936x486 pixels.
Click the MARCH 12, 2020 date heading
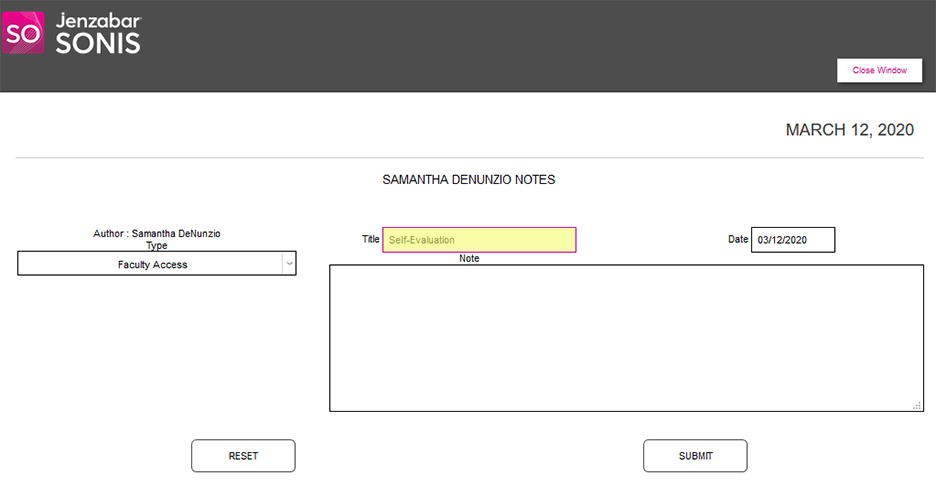click(x=849, y=130)
